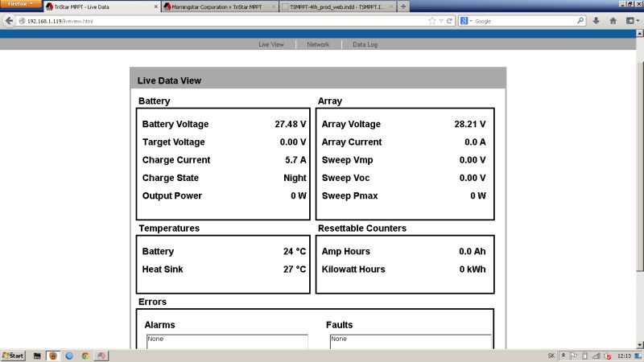The width and height of the screenshot is (644, 362).
Task: Open the Network page
Action: click(x=318, y=44)
